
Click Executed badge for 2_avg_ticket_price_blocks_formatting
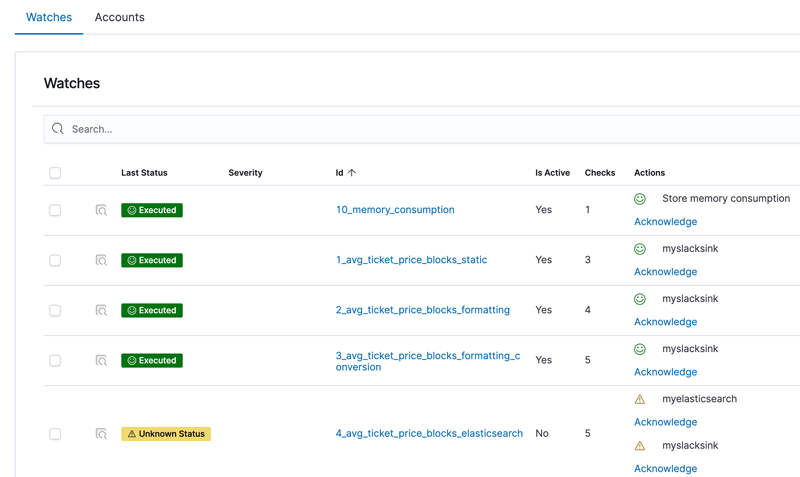click(152, 310)
